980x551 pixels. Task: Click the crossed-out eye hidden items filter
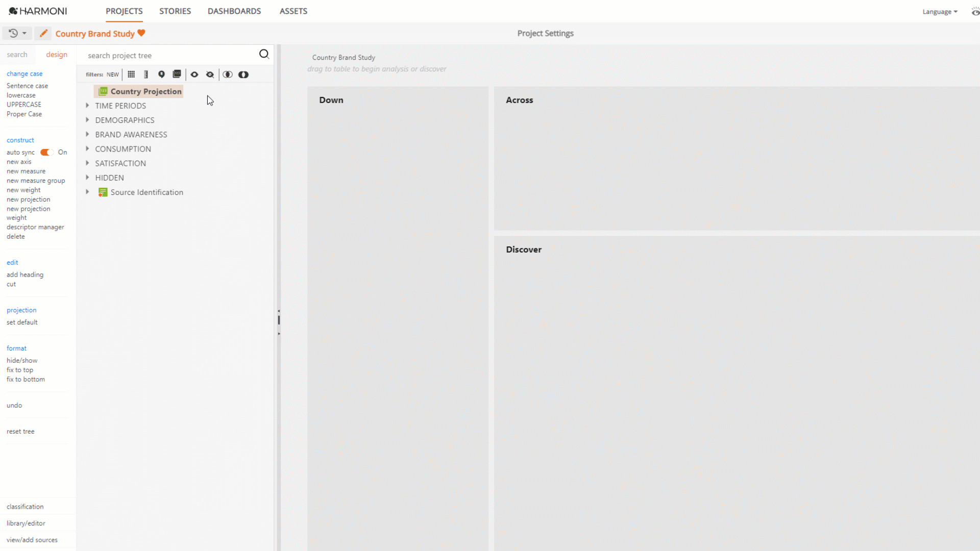[210, 74]
